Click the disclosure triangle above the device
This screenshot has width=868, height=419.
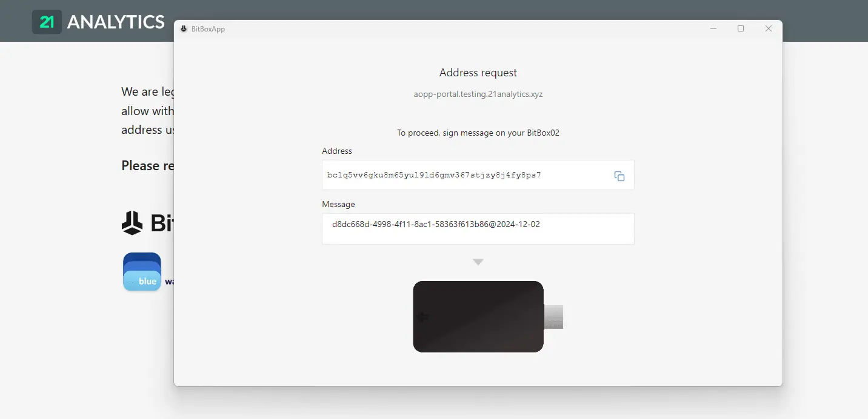point(478,262)
